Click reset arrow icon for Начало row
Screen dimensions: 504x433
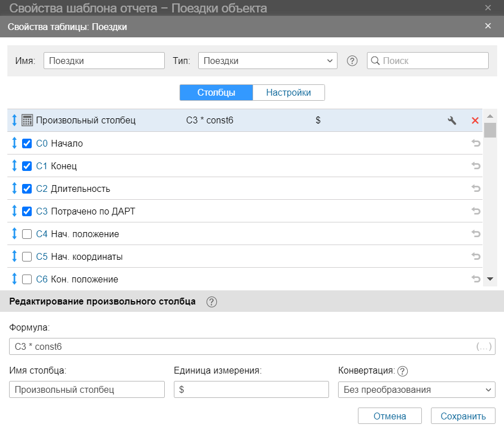[476, 144]
